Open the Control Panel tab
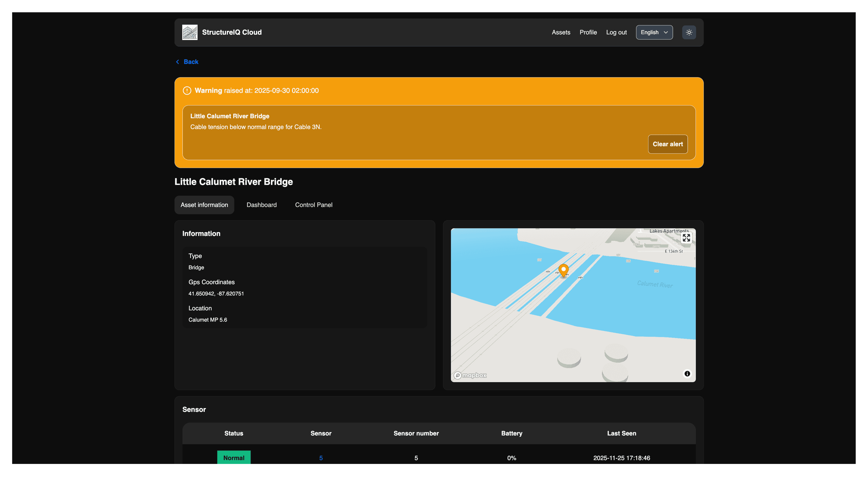This screenshot has width=868, height=483. coord(313,205)
